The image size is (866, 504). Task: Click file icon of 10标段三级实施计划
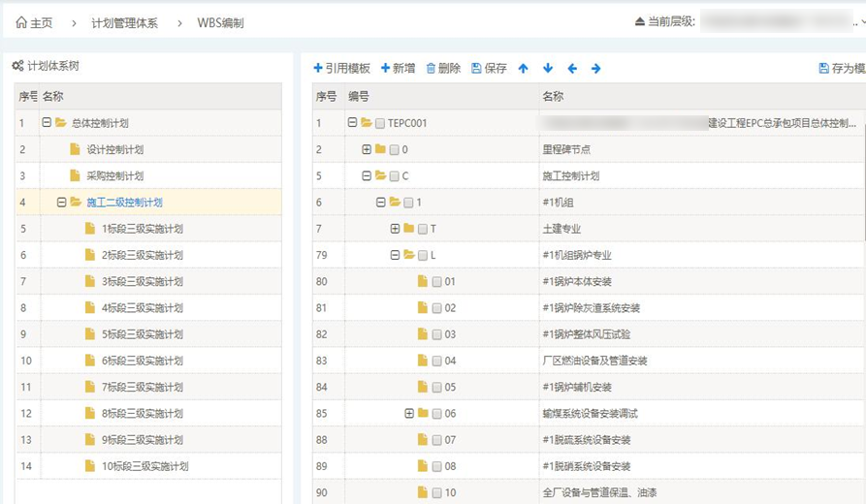tap(90, 466)
